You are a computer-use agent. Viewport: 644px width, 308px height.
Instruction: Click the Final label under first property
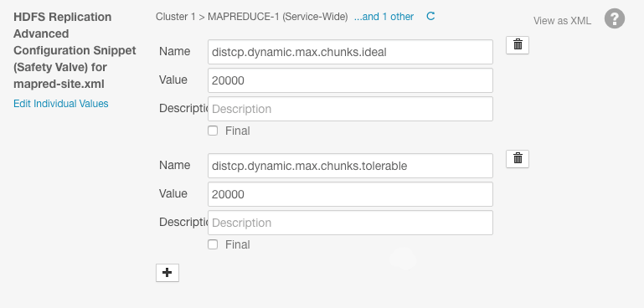(x=237, y=131)
